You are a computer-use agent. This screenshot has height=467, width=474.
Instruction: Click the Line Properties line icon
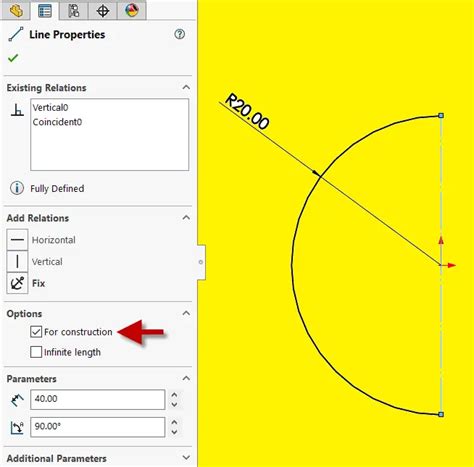16,34
